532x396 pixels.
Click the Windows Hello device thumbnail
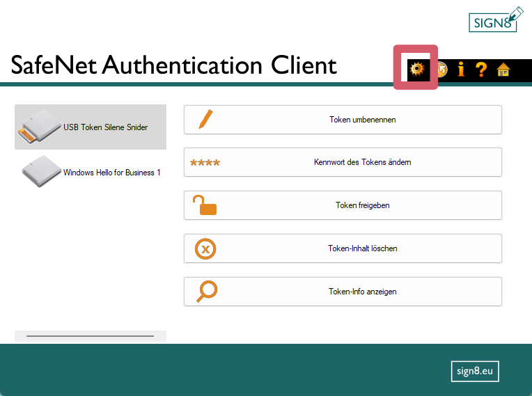[41, 171]
